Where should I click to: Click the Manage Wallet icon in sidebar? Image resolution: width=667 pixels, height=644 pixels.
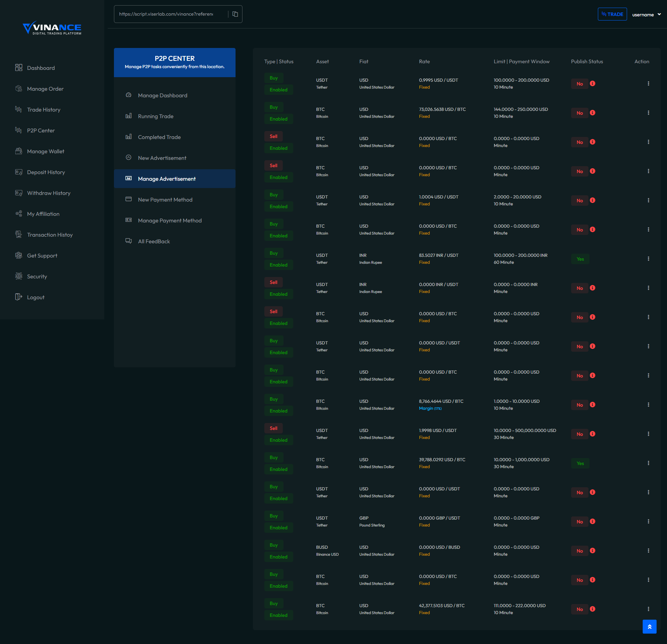click(x=19, y=151)
